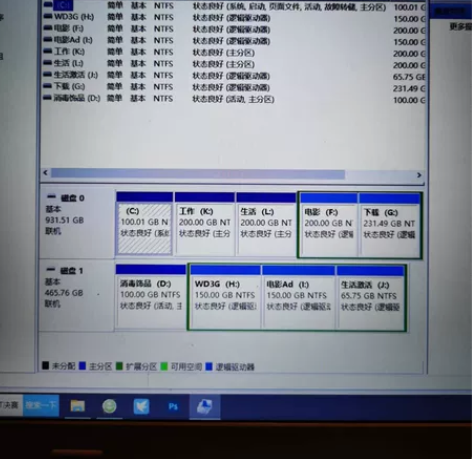Click the 465.76 GB size under 磁盘 1
Viewport: 472px width, 459px height.
point(64,293)
